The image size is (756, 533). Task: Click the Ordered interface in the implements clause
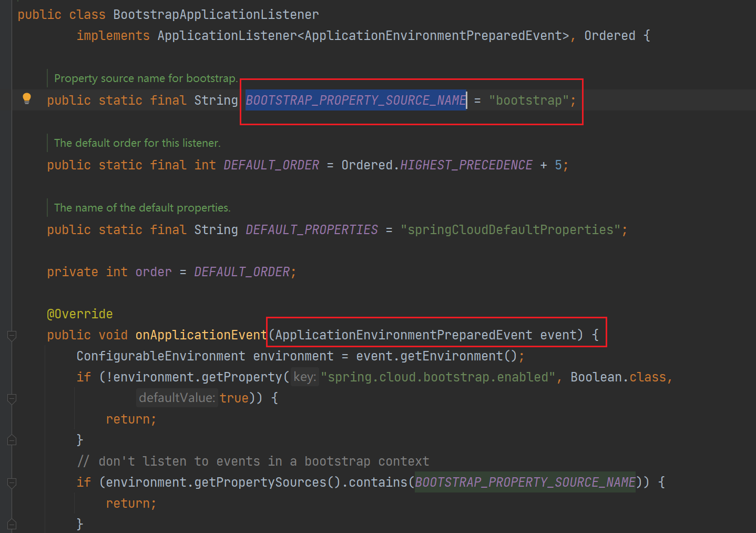coord(610,36)
